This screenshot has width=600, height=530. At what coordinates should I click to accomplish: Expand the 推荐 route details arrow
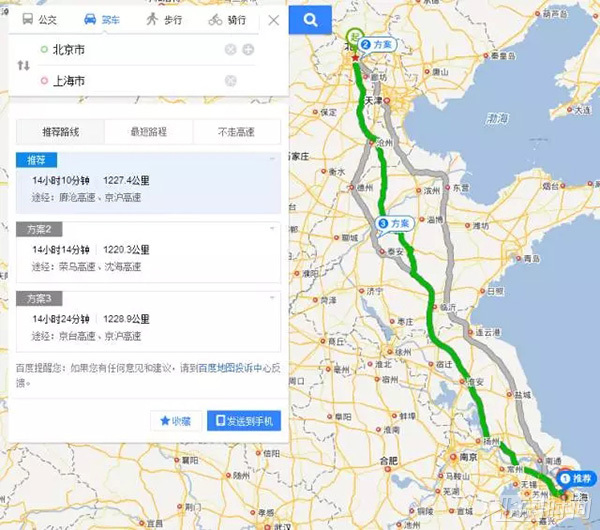click(x=272, y=159)
